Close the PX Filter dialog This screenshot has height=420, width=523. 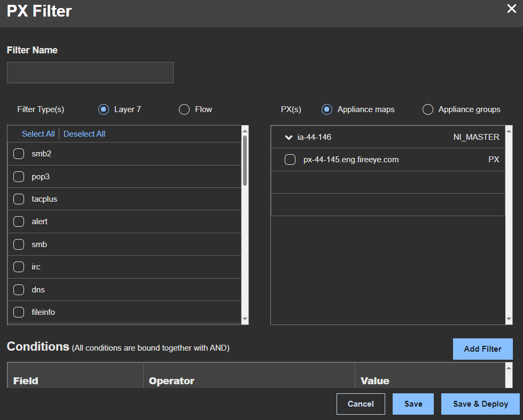(511, 9)
